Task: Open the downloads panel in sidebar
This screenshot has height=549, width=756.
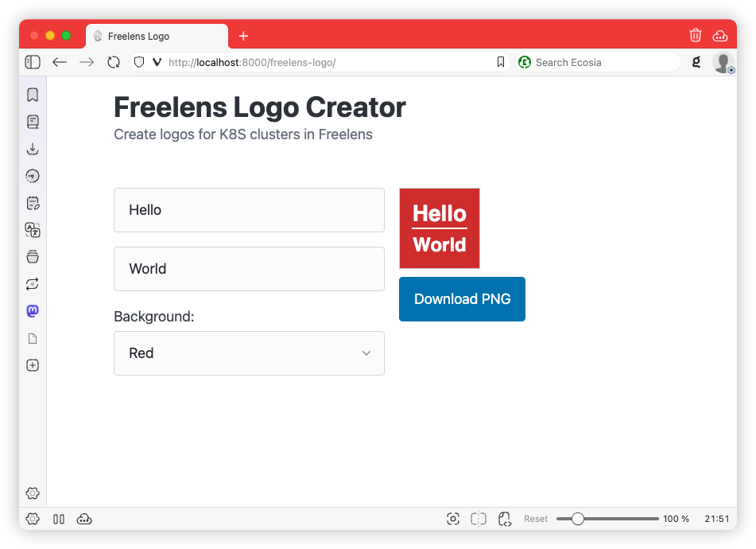Action: point(33,149)
